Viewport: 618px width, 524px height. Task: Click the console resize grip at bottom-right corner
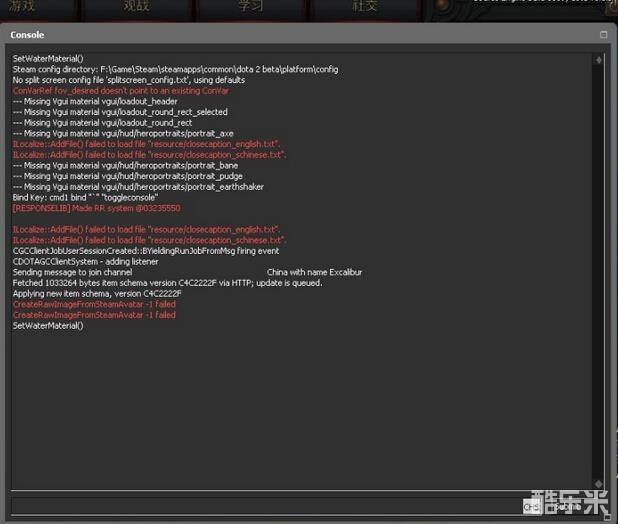click(609, 516)
